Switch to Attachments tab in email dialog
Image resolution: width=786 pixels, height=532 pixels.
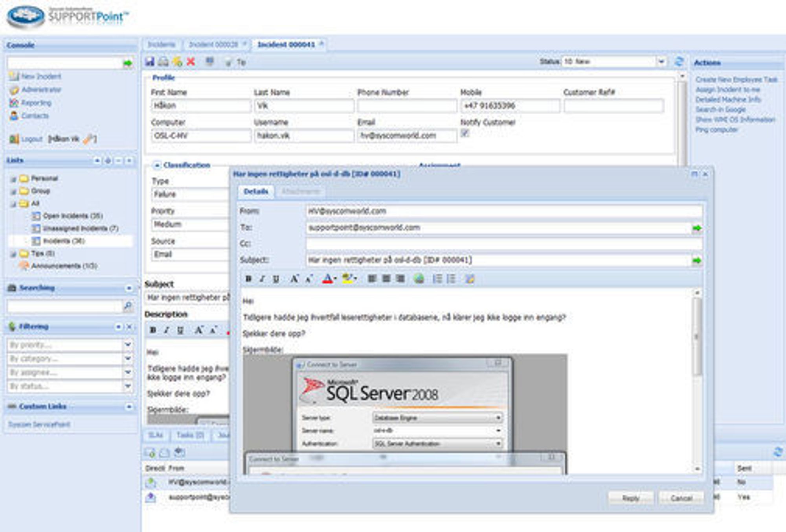(x=301, y=191)
